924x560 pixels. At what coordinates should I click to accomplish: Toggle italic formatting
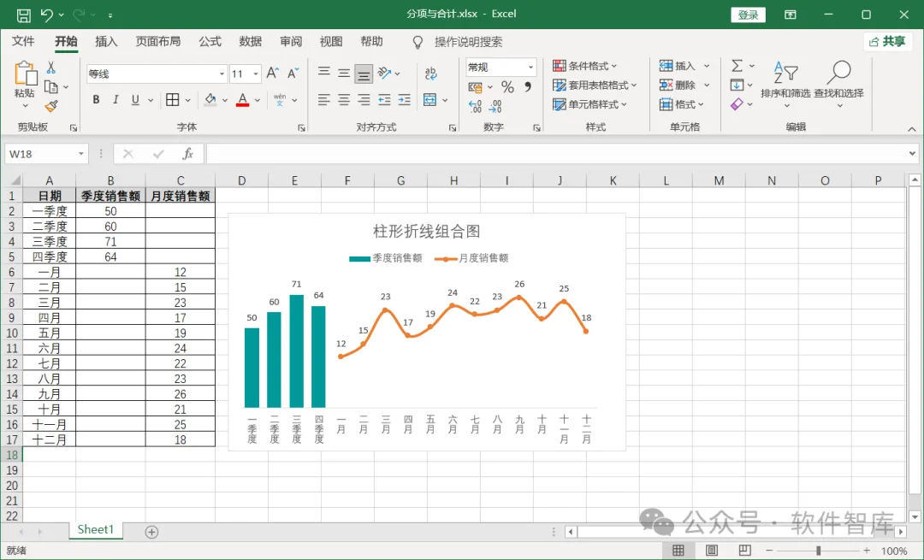(115, 99)
